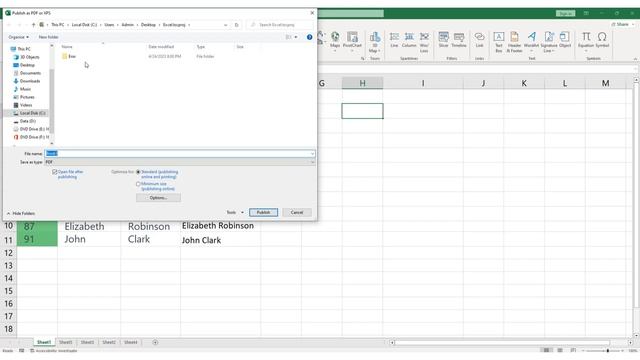Insert a Win/Loss sparkline
The height and width of the screenshot is (360, 640).
pyautogui.click(x=424, y=42)
